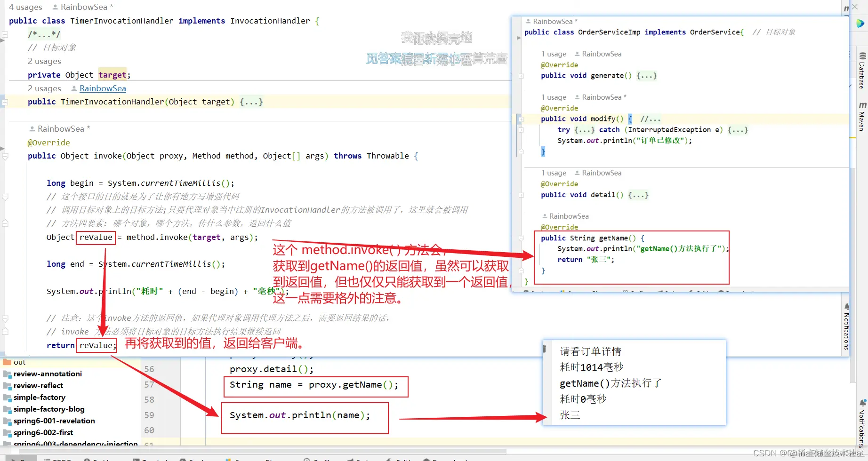Click the target field declaration

(79, 75)
